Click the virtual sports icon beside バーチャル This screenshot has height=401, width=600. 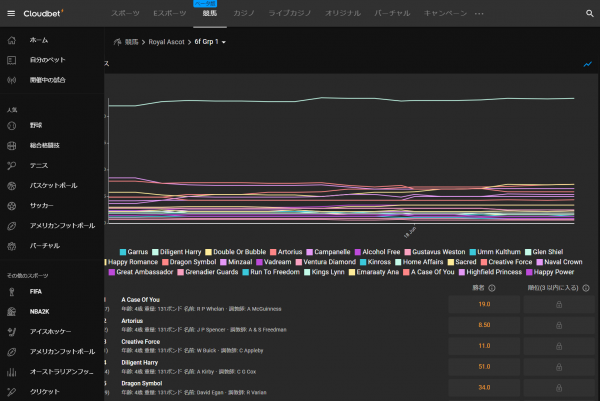point(12,246)
